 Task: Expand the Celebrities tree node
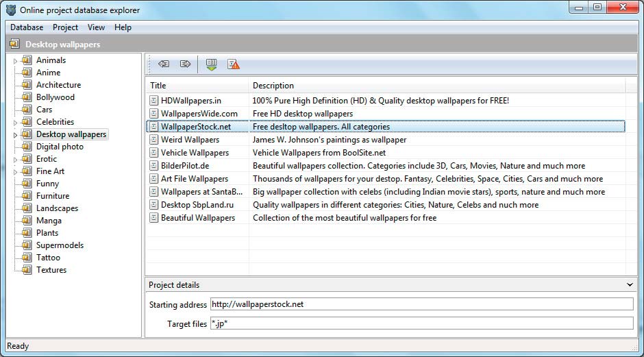click(15, 123)
